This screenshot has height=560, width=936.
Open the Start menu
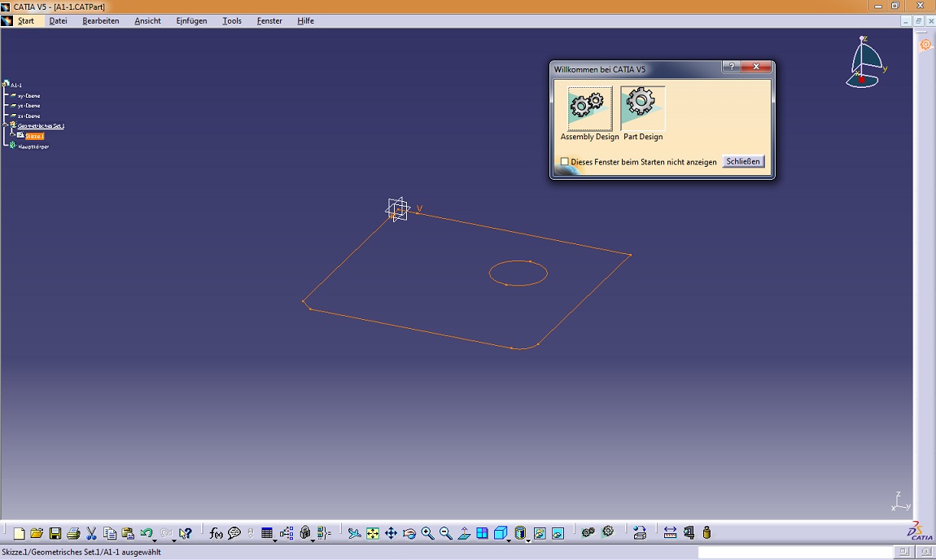point(26,21)
